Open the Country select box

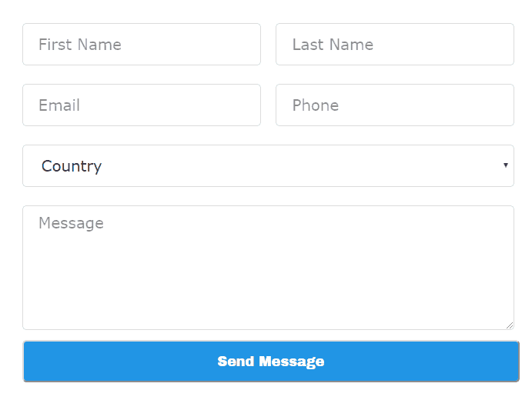(268, 165)
